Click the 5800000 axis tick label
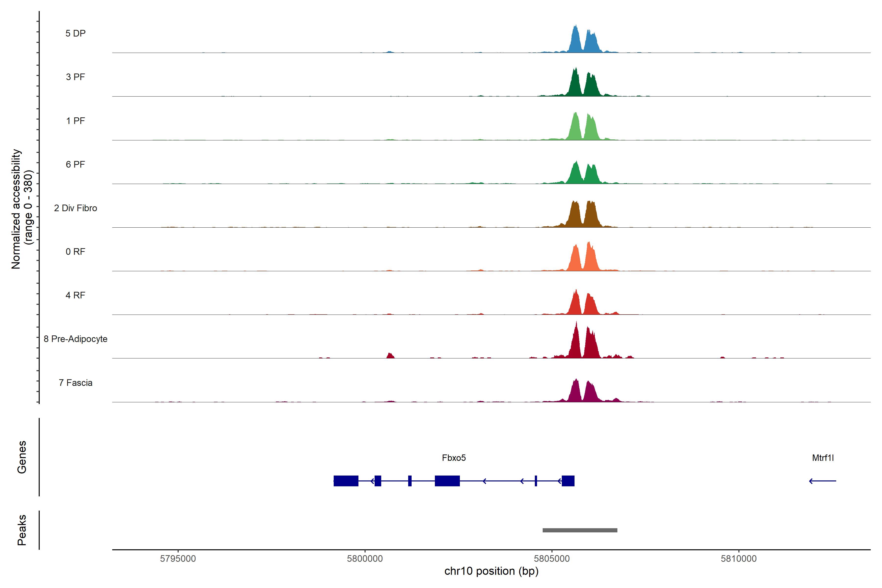Viewport: 882px width, 588px height. (x=365, y=558)
